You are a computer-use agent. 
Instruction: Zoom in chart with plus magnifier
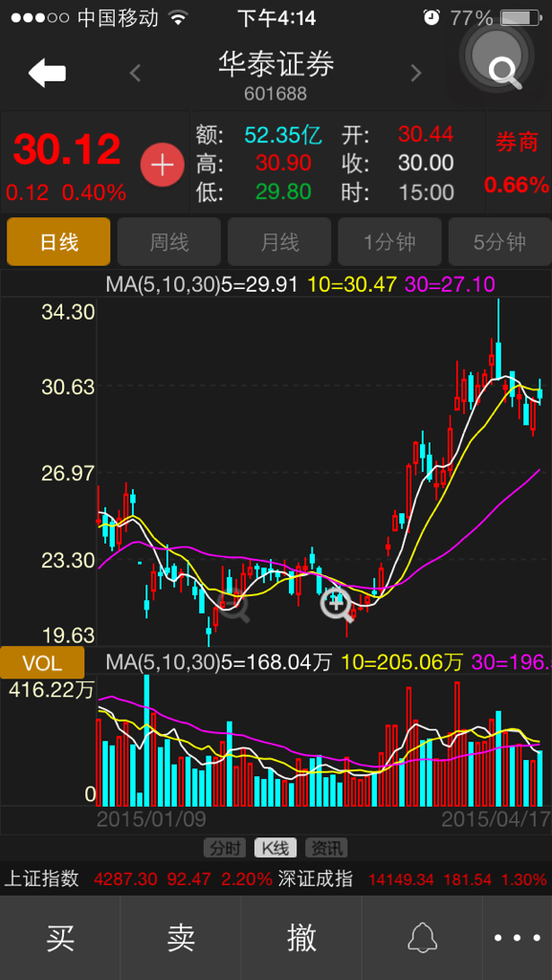(339, 605)
